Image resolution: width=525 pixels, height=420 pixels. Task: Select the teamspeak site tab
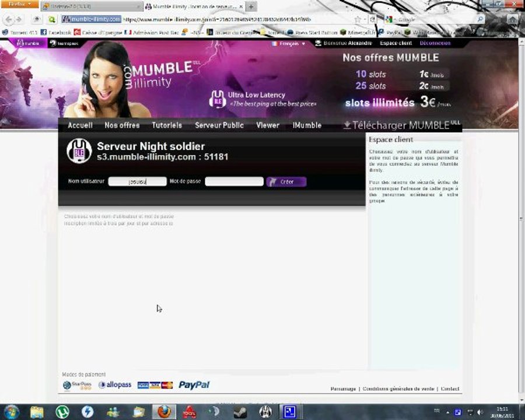64,43
